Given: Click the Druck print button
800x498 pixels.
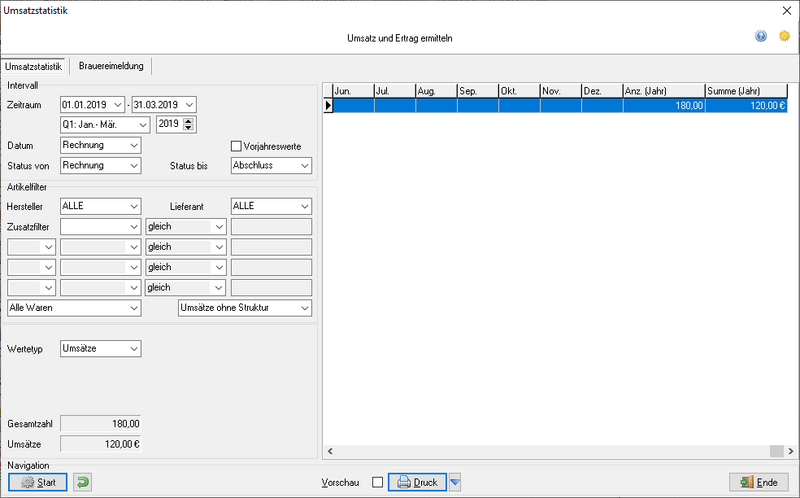Looking at the screenshot, I should coord(416,482).
